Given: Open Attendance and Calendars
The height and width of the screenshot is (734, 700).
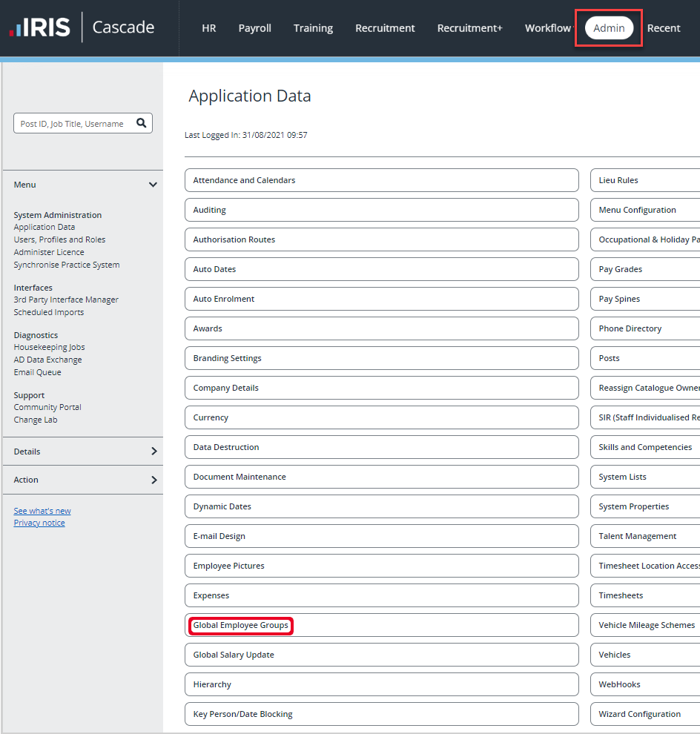Looking at the screenshot, I should tap(382, 180).
